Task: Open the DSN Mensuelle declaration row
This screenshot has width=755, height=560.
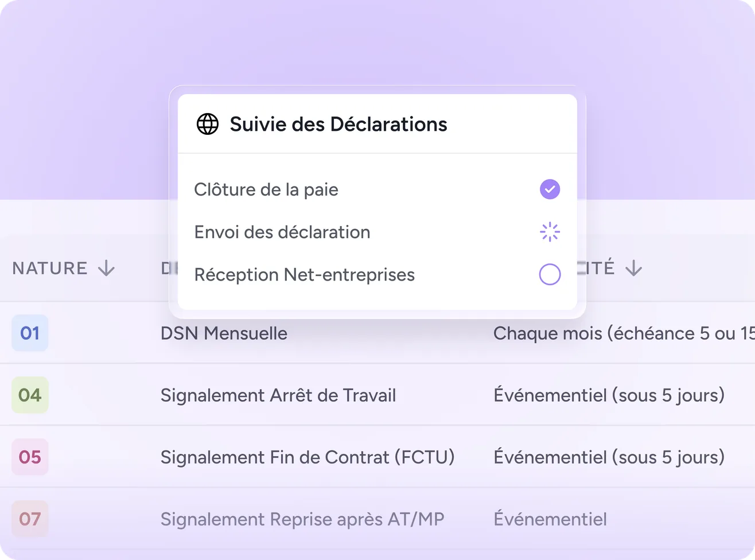Action: (x=377, y=333)
